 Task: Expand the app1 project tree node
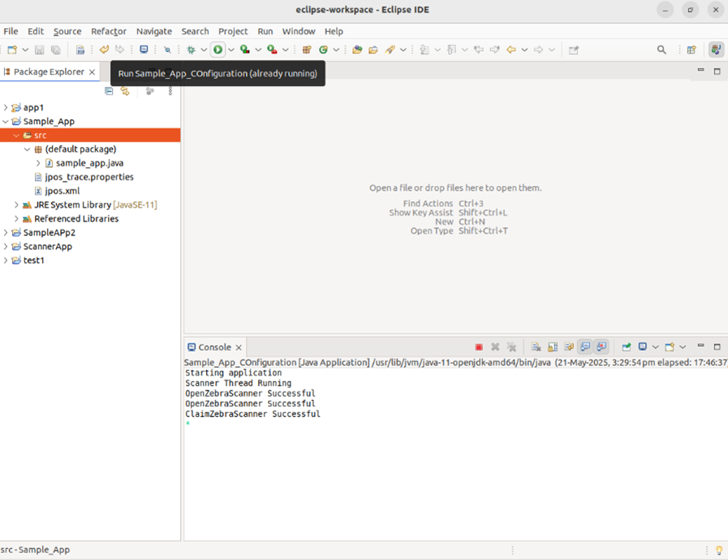6,107
